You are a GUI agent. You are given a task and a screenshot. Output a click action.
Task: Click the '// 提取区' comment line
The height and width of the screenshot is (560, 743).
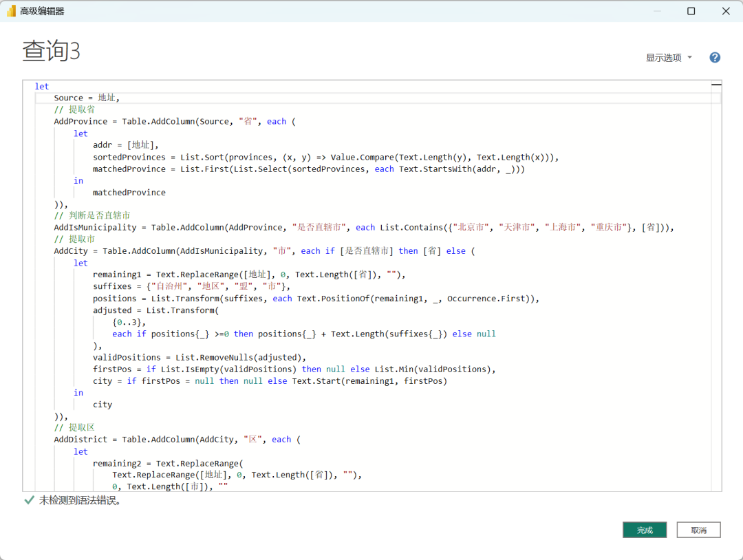tap(74, 428)
